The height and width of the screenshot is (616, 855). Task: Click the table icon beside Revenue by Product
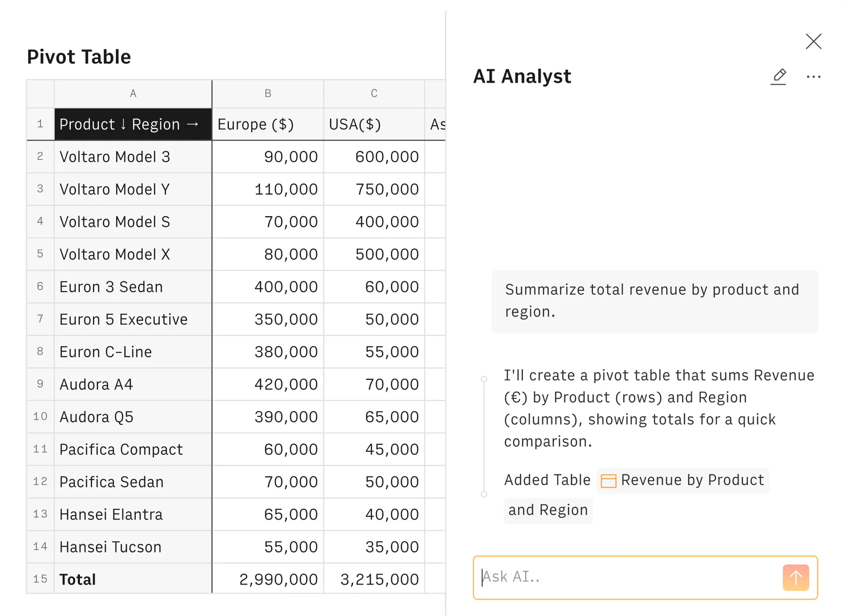click(x=608, y=481)
